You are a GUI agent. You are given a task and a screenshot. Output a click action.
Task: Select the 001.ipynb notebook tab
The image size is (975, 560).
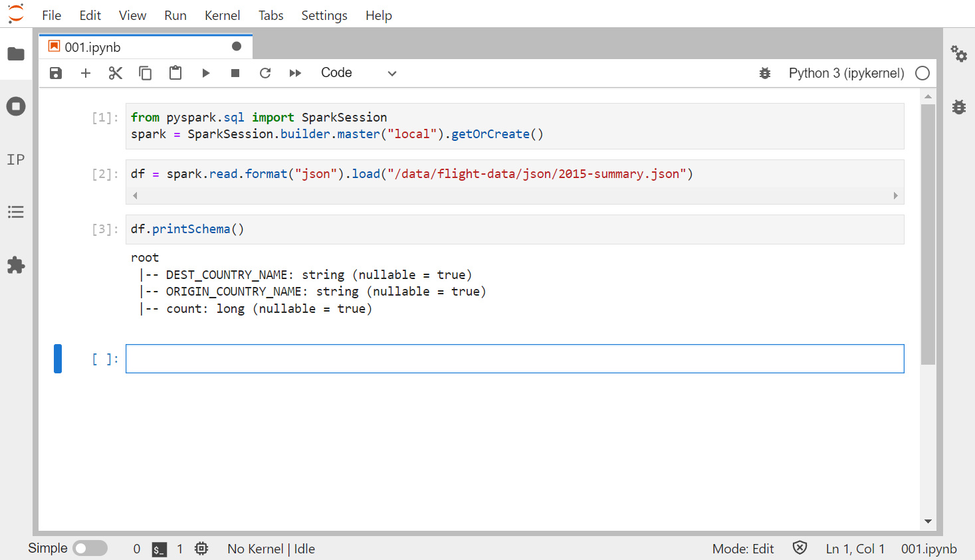point(146,47)
